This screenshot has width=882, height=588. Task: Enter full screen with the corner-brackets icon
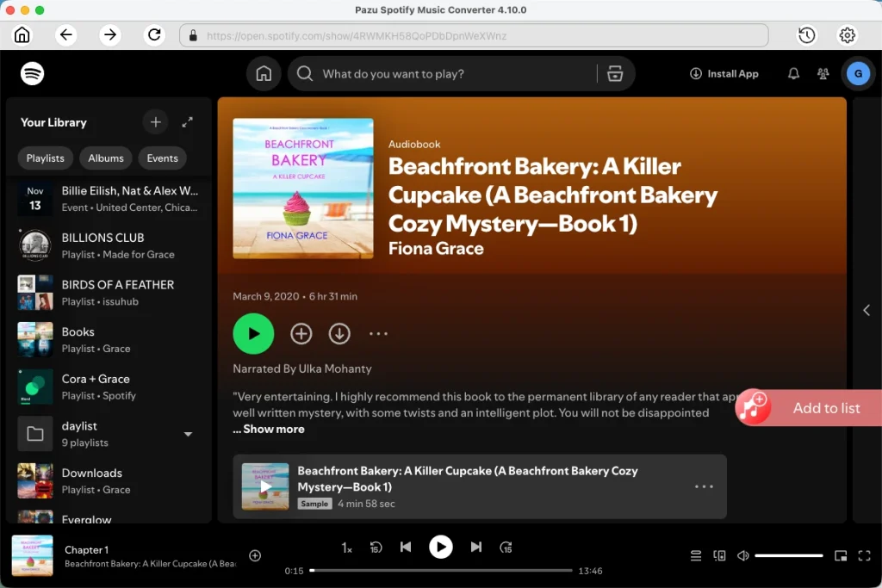(865, 556)
